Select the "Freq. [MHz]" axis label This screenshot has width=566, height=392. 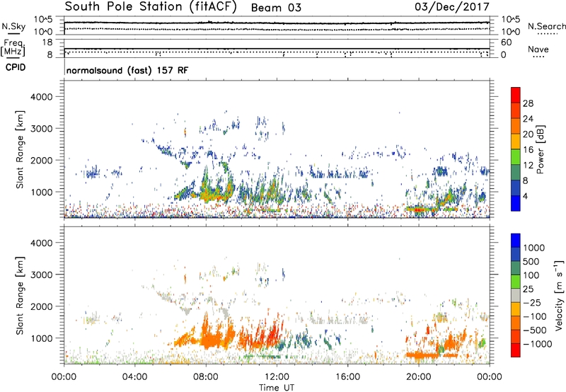click(13, 48)
